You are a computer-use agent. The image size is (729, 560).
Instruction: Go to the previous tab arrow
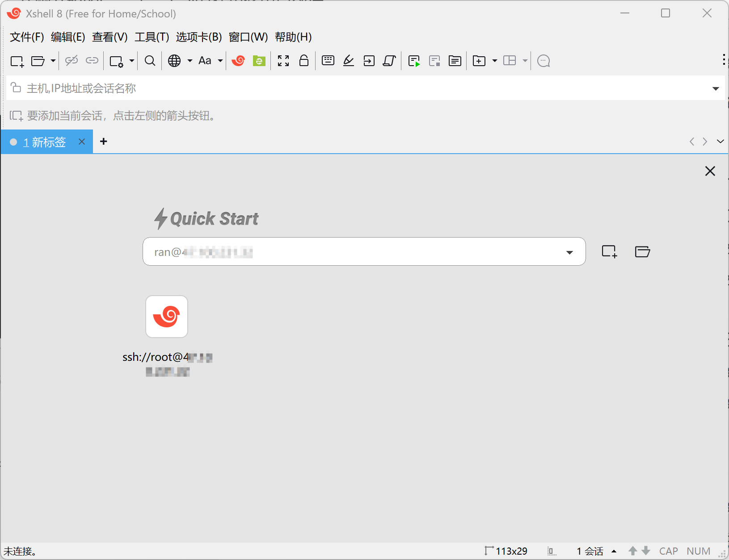tap(691, 142)
